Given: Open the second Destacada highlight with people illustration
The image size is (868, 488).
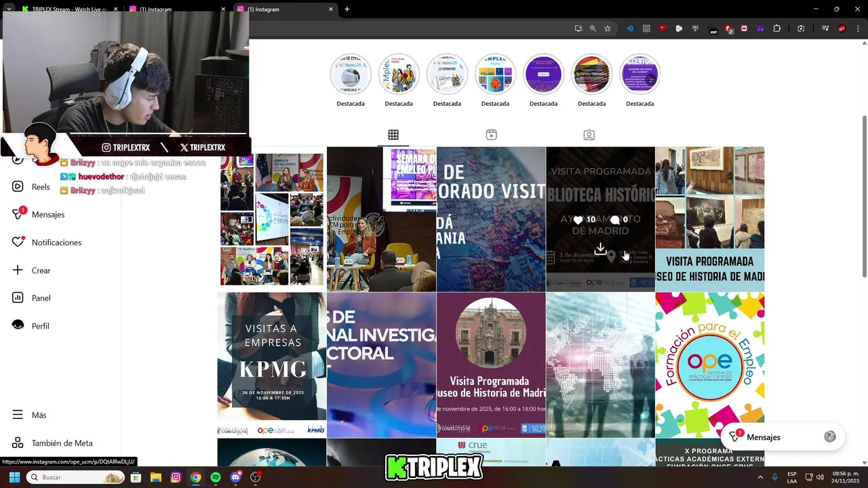Looking at the screenshot, I should [399, 74].
